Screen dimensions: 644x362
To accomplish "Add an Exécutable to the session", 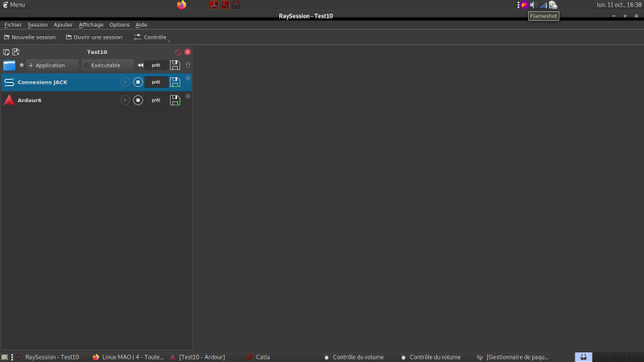I will pos(108,65).
